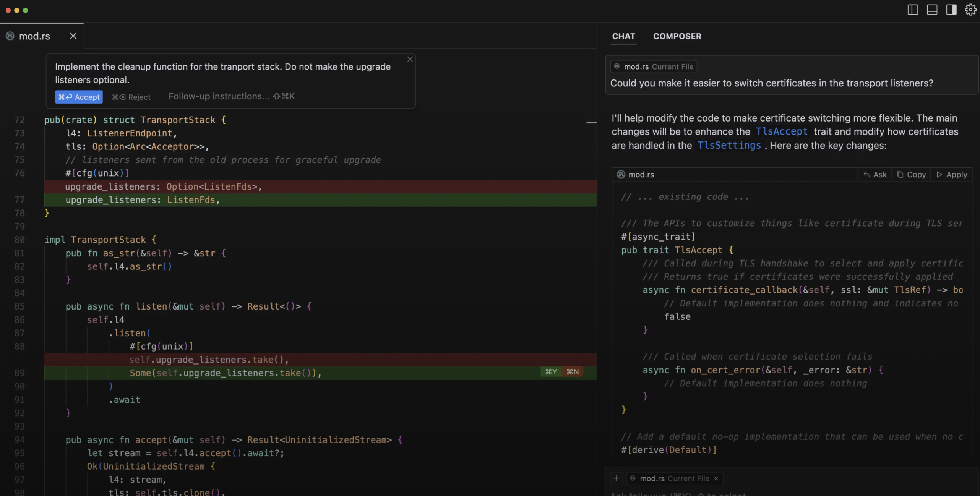This screenshot has width=980, height=496.
Task: Accept the proposed inline edit
Action: pos(79,97)
